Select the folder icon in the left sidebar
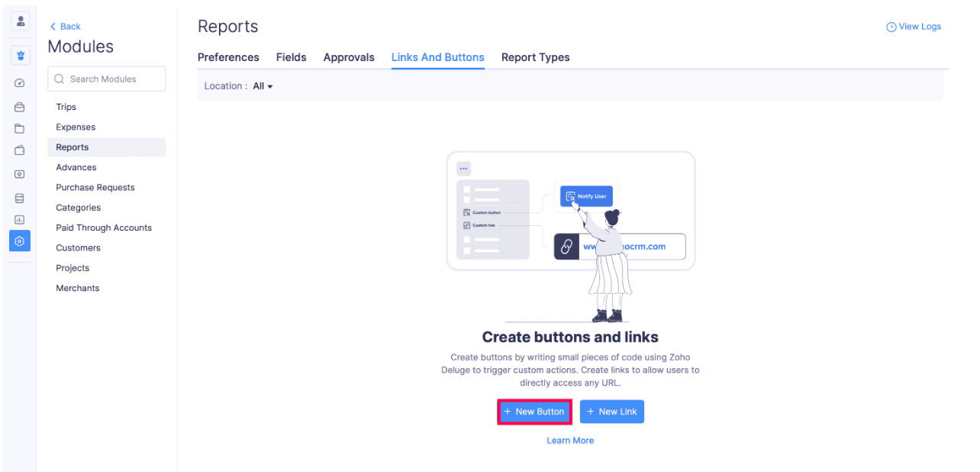 click(x=20, y=128)
